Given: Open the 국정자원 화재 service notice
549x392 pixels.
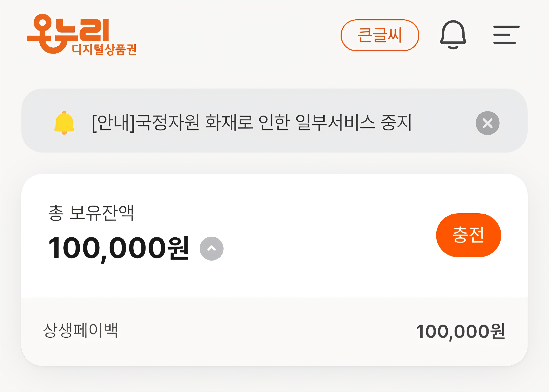Looking at the screenshot, I should pyautogui.click(x=251, y=123).
